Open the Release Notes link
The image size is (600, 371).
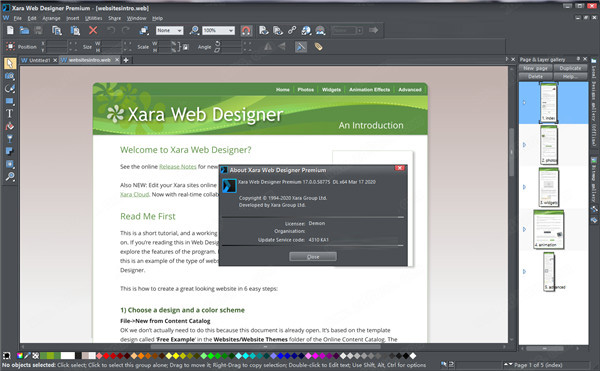tap(178, 167)
